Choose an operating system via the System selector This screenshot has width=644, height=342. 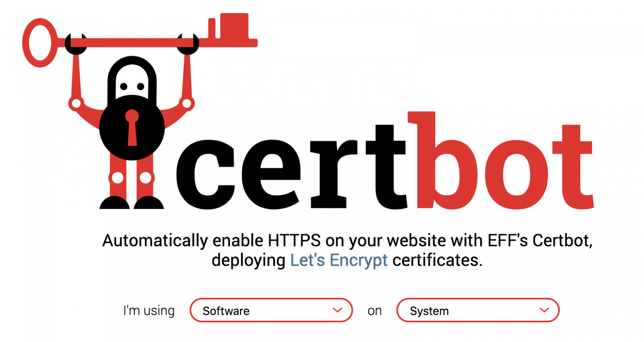pyautogui.click(x=477, y=311)
